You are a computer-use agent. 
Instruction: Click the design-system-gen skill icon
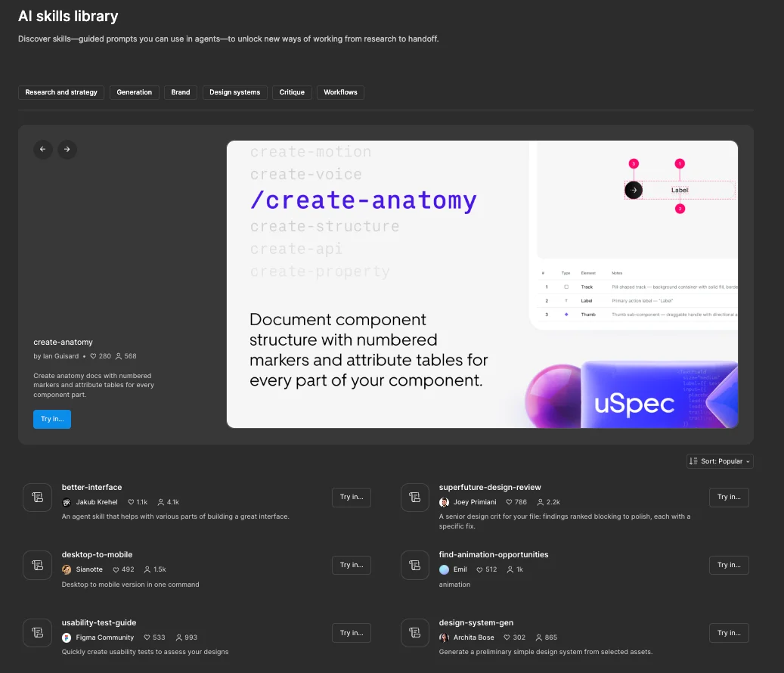click(414, 632)
